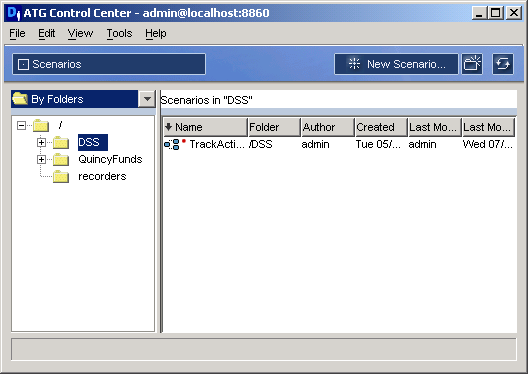The image size is (528, 374).
Task: Select the TrackActi... scenario name
Action: (217, 144)
